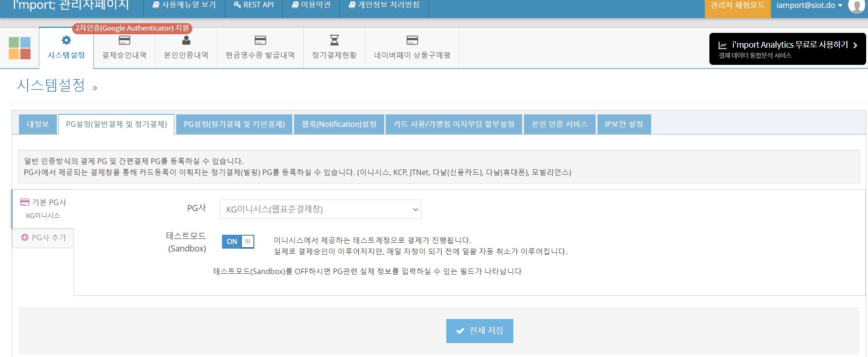Toggle the 테스트모드 Sandbox switch off

238,241
